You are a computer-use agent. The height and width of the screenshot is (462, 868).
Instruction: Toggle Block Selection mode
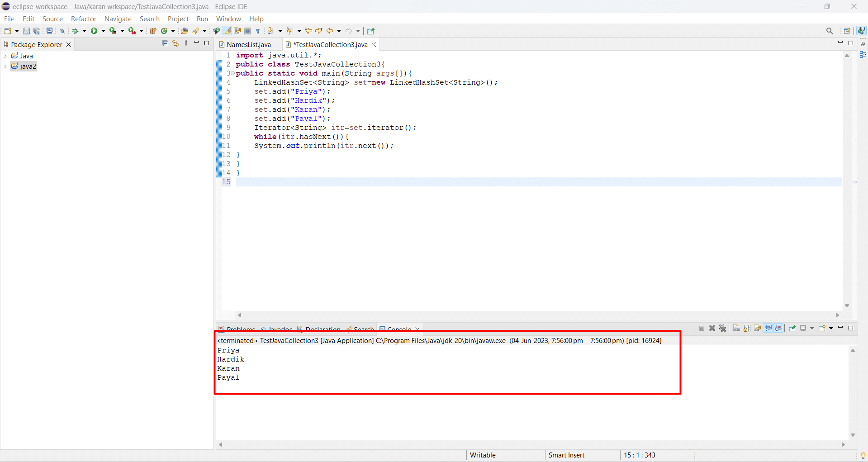[x=247, y=31]
